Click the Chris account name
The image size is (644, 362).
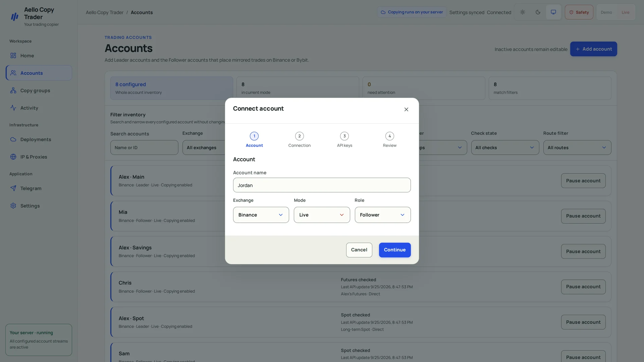[x=125, y=283]
